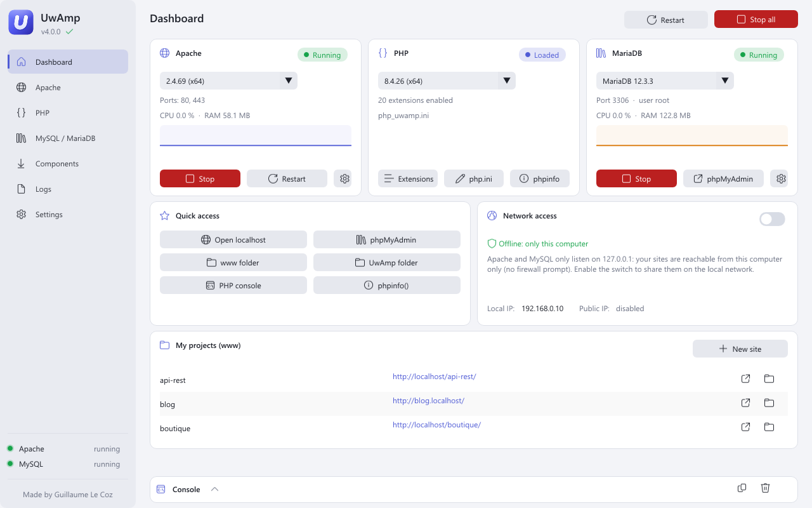
Task: Open blog project folder
Action: pyautogui.click(x=769, y=403)
